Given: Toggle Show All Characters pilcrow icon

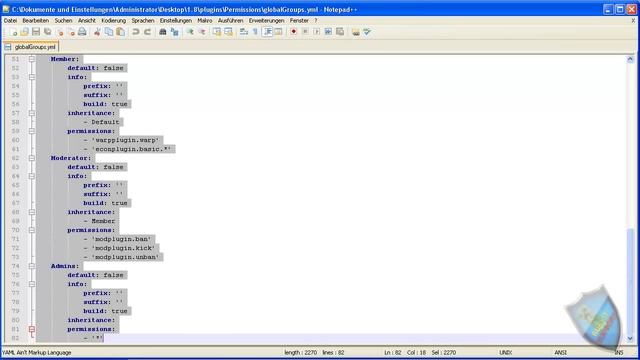Looking at the screenshot, I should click(255, 32).
